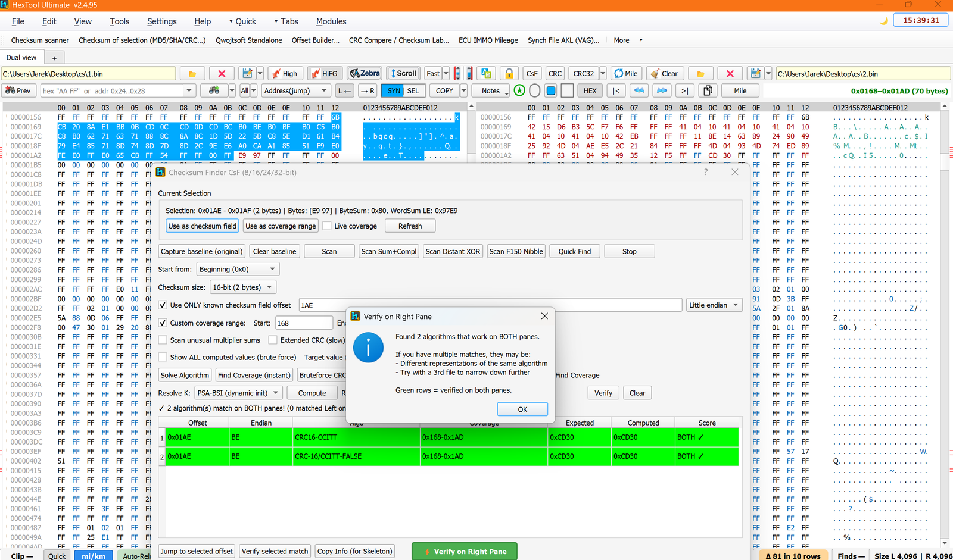Toggle dark mode moon icon
The image size is (953, 560).
coord(884,21)
